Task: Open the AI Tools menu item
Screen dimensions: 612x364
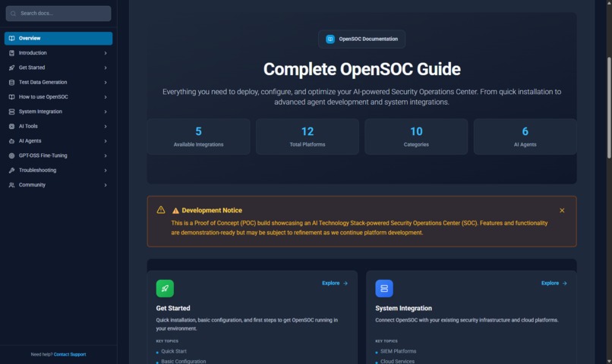Action: pos(58,127)
